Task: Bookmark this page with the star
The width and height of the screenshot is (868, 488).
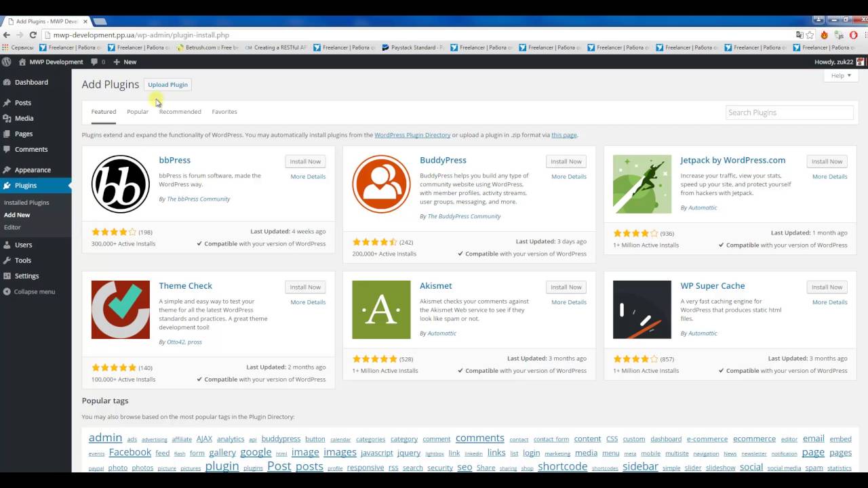Action: click(x=810, y=35)
